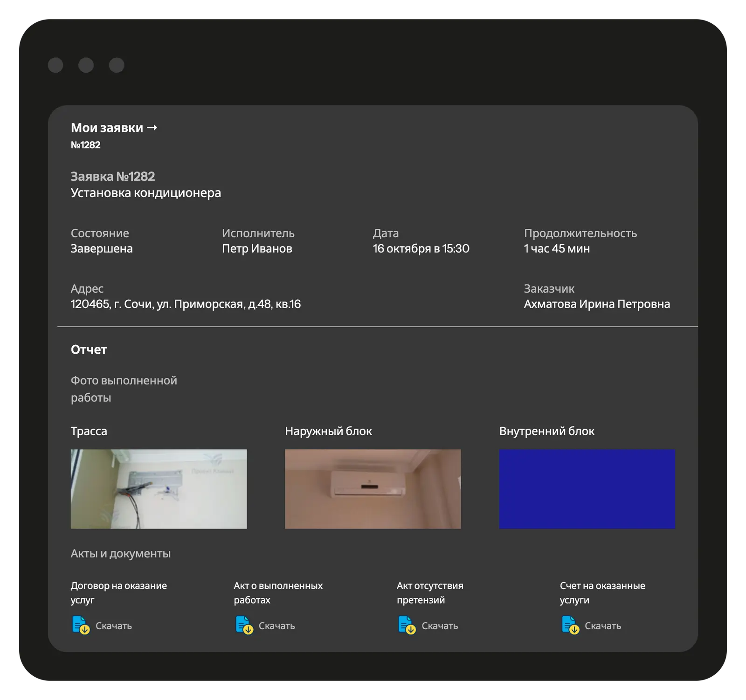Click the address 120465, г. Сочи text
Viewport: 746px width, 700px height.
pos(186,304)
